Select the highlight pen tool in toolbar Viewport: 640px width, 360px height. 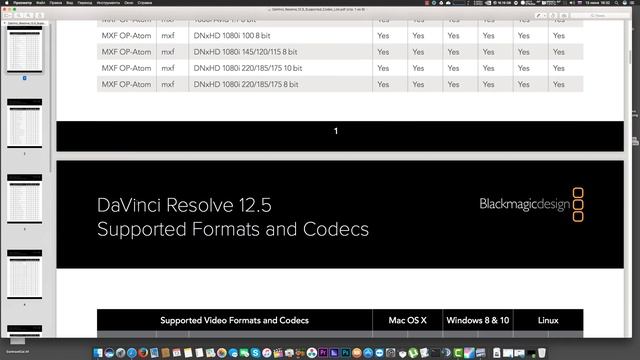point(538,16)
